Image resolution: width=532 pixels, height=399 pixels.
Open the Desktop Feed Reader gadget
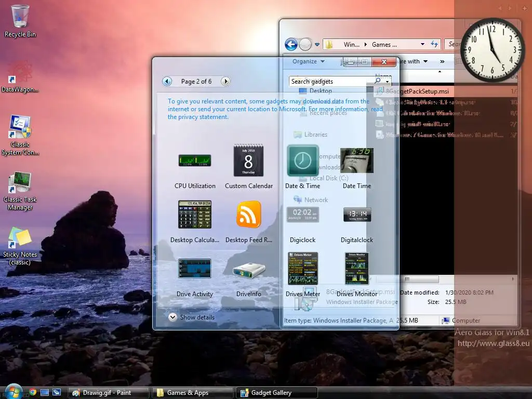[x=249, y=214]
